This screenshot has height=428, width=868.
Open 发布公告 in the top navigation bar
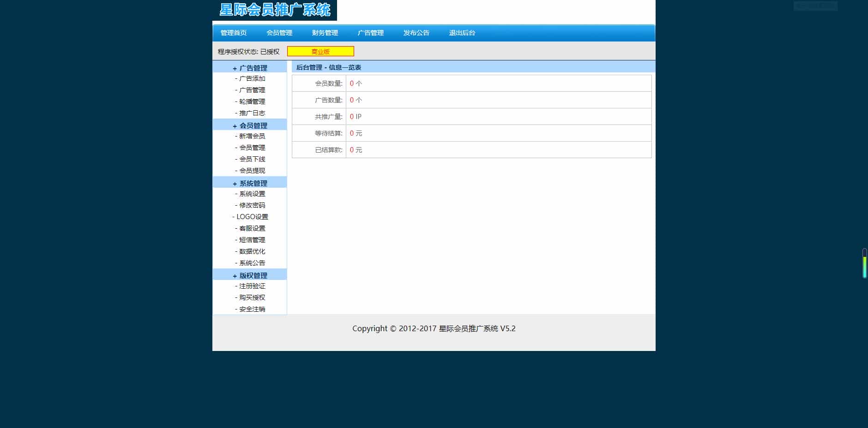pyautogui.click(x=416, y=33)
